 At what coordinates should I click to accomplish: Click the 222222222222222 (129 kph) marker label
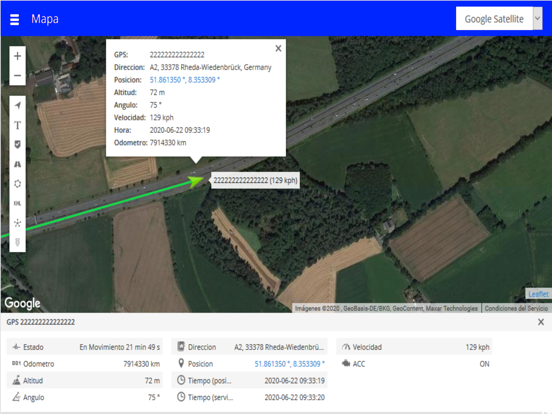point(255,180)
